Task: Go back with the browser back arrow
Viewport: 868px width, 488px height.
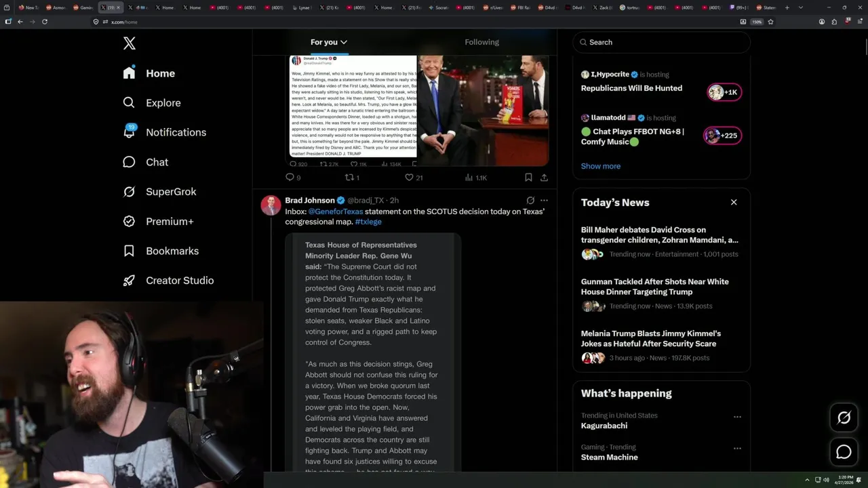Action: coord(20,22)
